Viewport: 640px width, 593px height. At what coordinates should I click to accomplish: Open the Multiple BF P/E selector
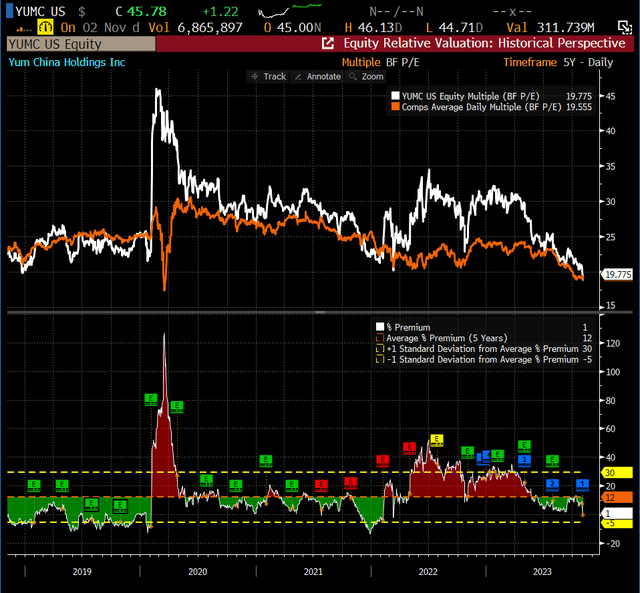pos(380,62)
